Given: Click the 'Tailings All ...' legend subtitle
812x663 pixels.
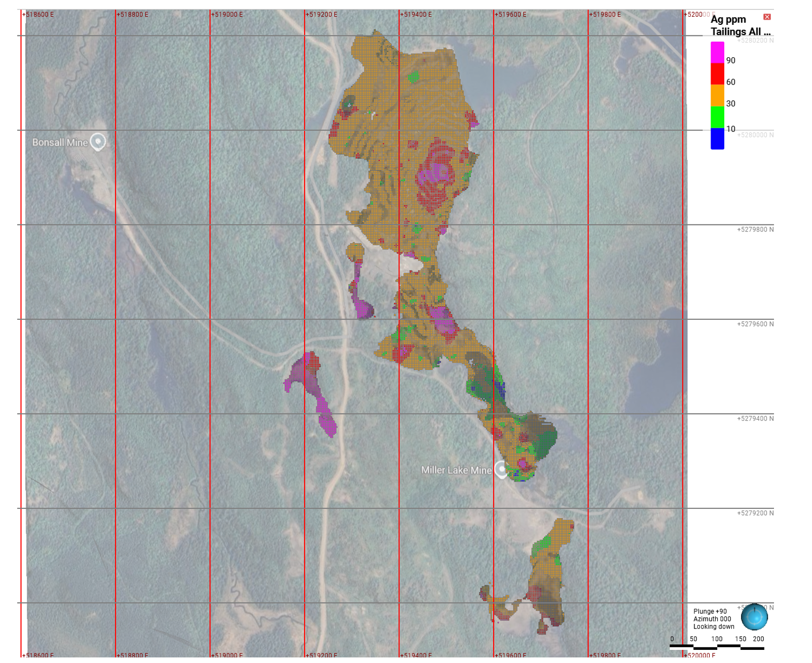Looking at the screenshot, I should [741, 31].
